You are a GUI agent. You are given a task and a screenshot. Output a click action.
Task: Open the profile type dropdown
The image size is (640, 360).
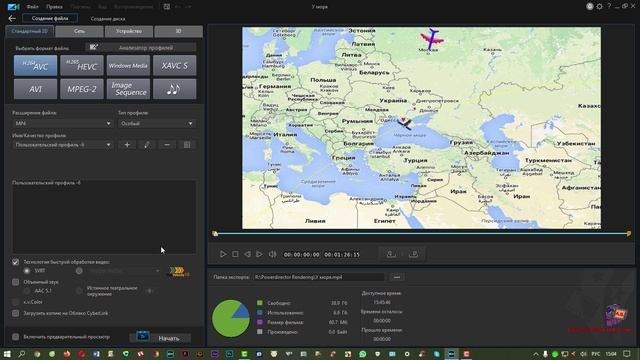[157, 123]
